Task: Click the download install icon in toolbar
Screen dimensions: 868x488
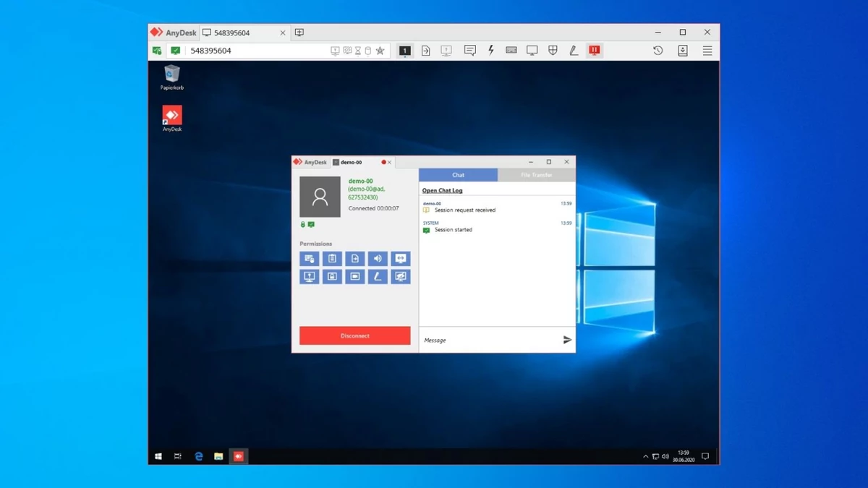Action: (682, 51)
